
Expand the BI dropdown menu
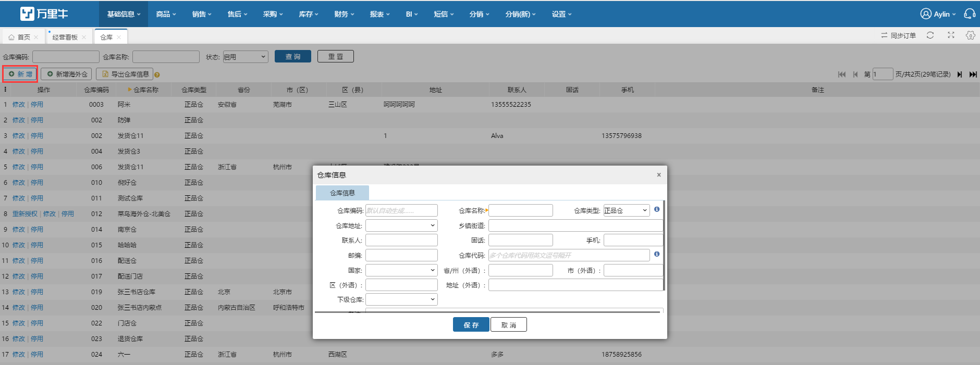pyautogui.click(x=412, y=14)
